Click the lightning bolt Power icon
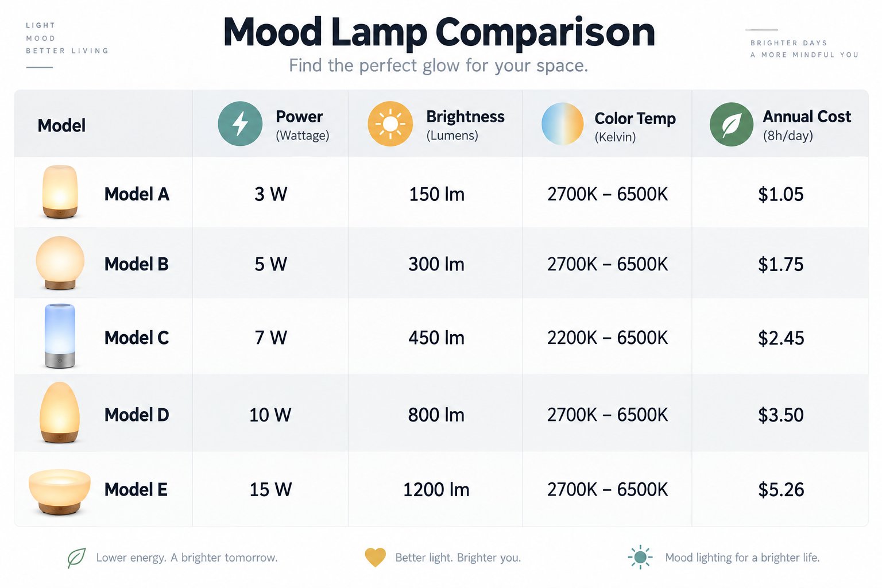This screenshot has width=882, height=588. (240, 123)
